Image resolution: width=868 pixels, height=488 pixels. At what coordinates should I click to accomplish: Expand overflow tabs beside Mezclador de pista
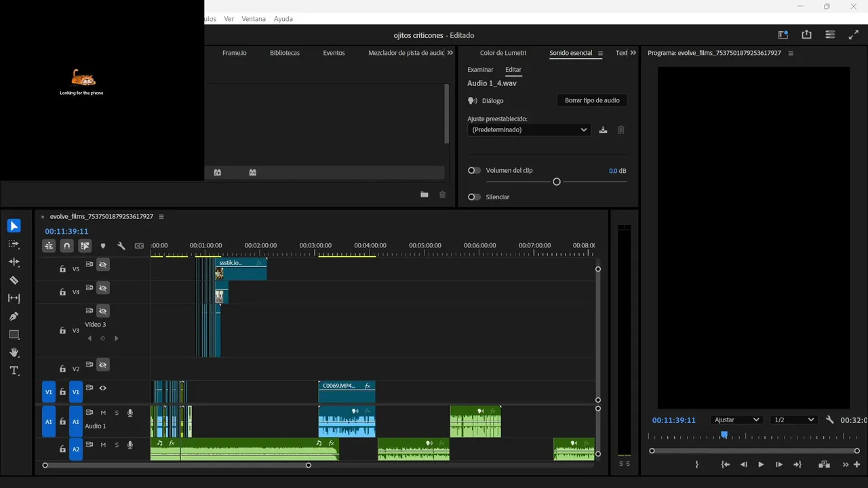[x=450, y=53]
